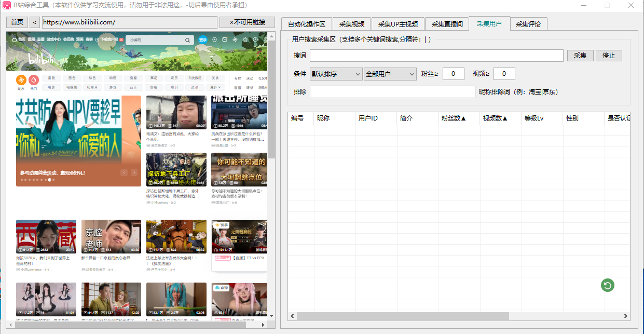Click the star favorites icon in bilibili header
Viewport: 644px width, 334px height.
click(245, 40)
